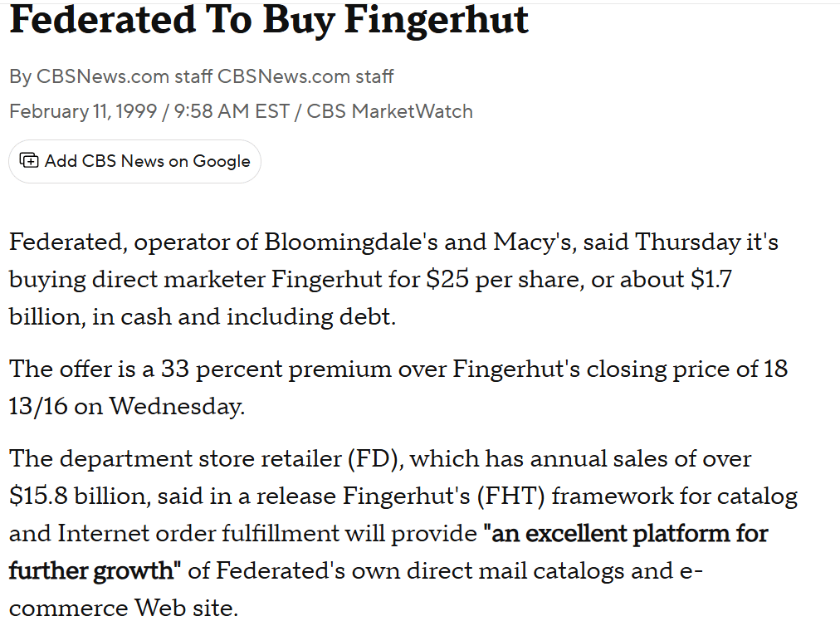This screenshot has height=621, width=840.
Task: Select the CBS MarketWatch source label
Action: pos(389,111)
